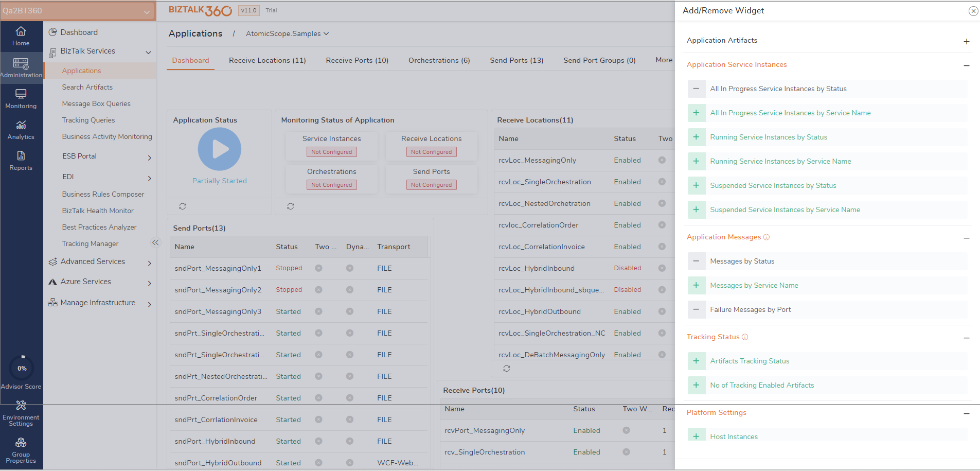Viewport: 980px width, 471px height.
Task: Open Tracking Queries
Action: pyautogui.click(x=88, y=120)
